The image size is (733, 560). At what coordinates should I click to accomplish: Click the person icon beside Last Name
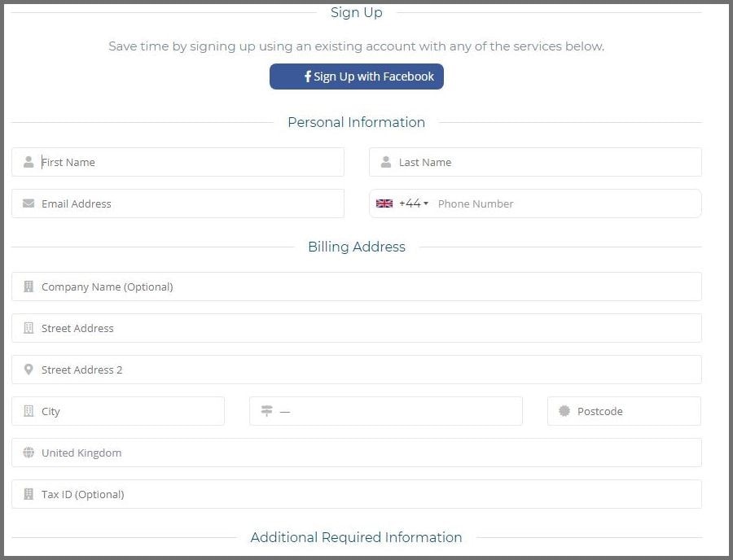coord(386,162)
